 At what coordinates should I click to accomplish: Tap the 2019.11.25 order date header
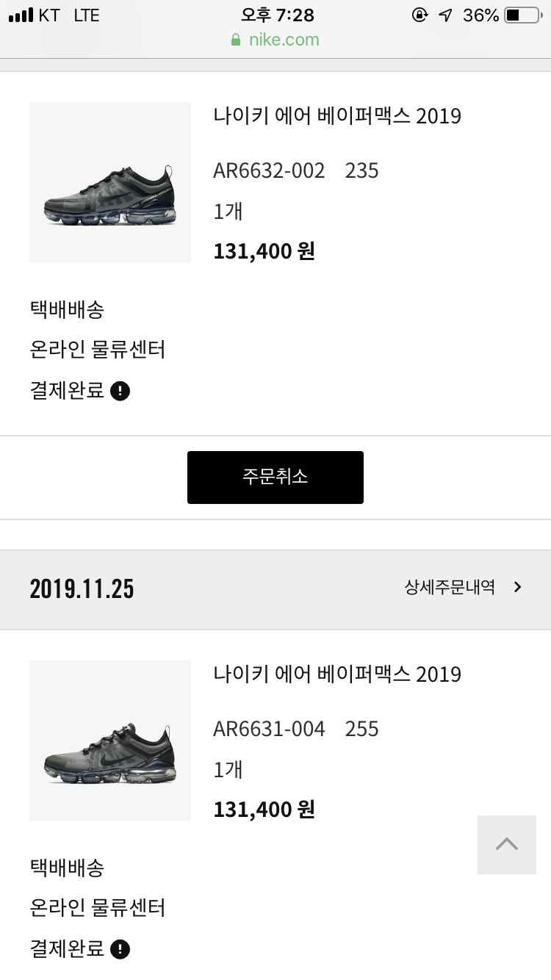coord(82,588)
